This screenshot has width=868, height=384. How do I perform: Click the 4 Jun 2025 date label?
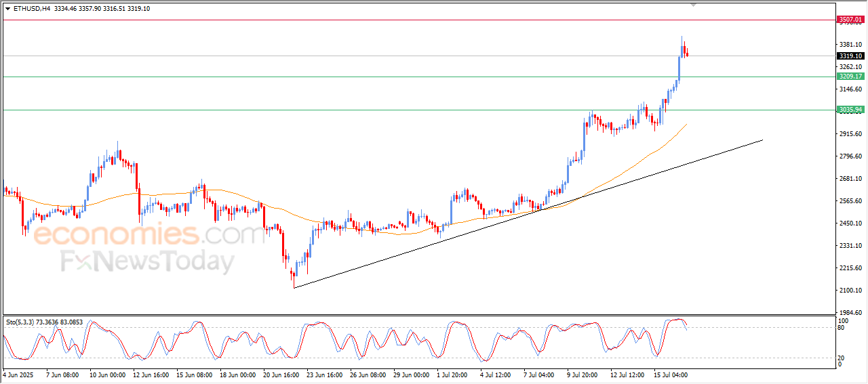pyautogui.click(x=18, y=374)
